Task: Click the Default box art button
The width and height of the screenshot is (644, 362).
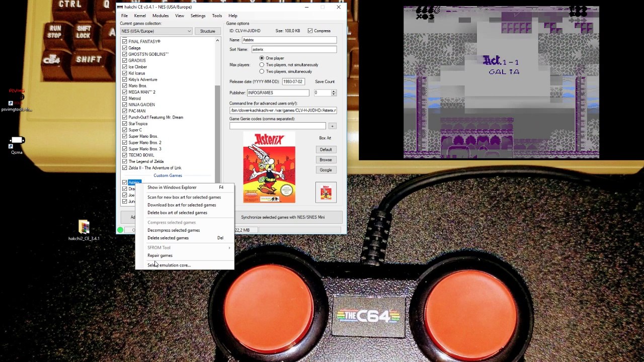Action: click(326, 150)
